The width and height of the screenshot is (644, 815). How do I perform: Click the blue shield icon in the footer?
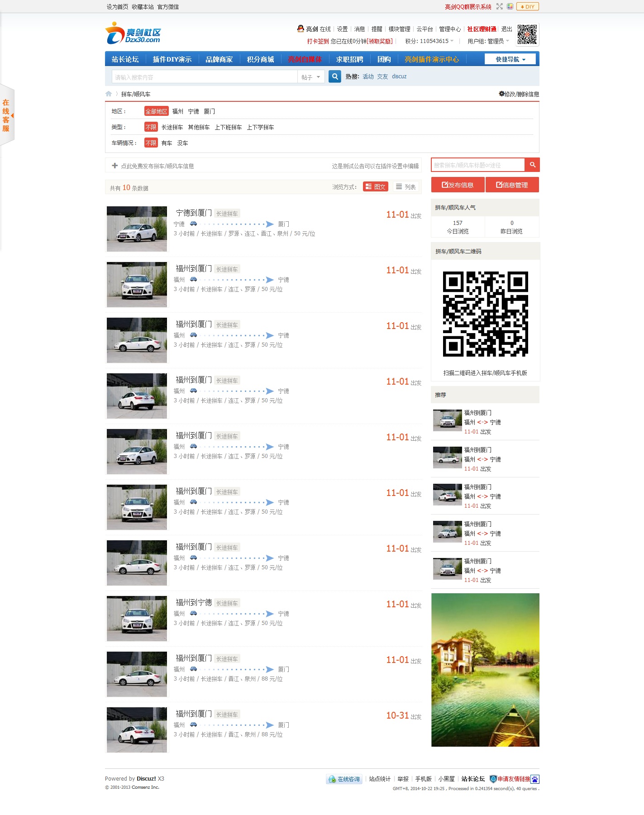click(x=493, y=779)
